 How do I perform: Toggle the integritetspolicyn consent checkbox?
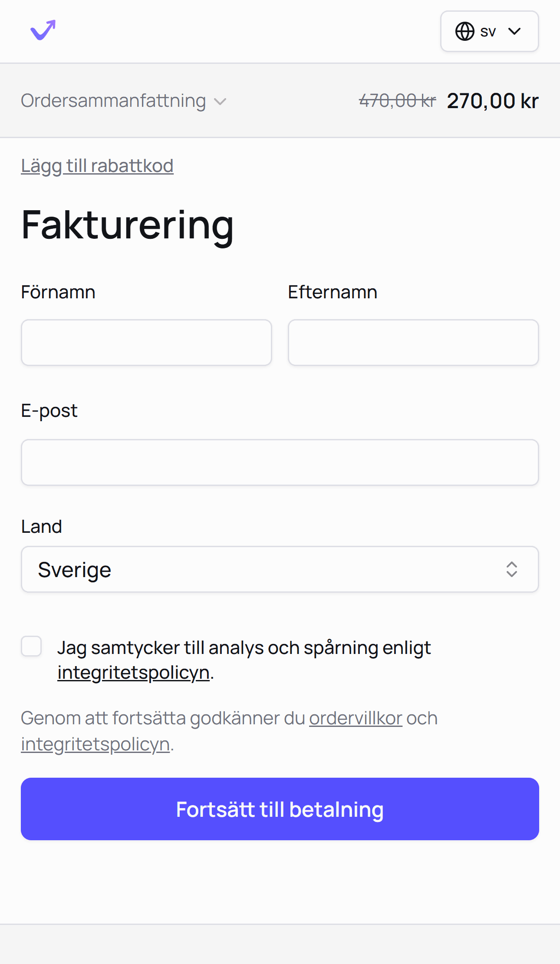tap(31, 647)
